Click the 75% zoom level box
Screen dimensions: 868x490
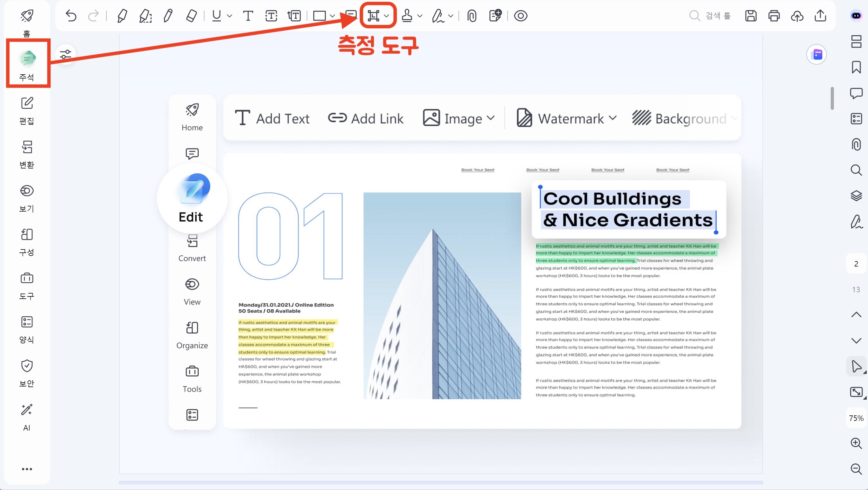point(856,418)
